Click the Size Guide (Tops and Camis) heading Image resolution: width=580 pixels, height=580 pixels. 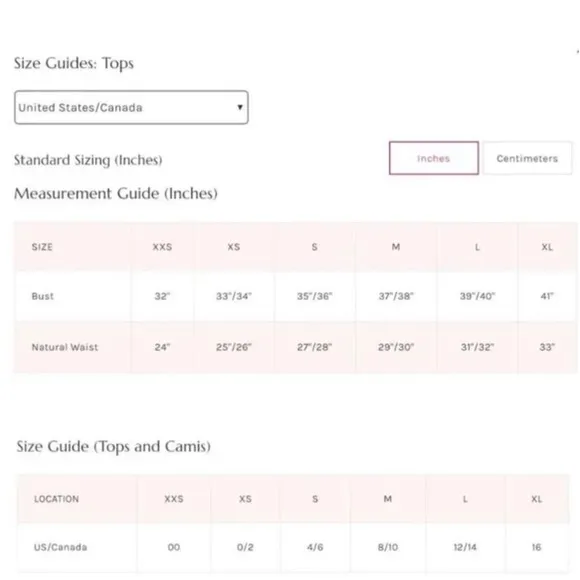(114, 446)
